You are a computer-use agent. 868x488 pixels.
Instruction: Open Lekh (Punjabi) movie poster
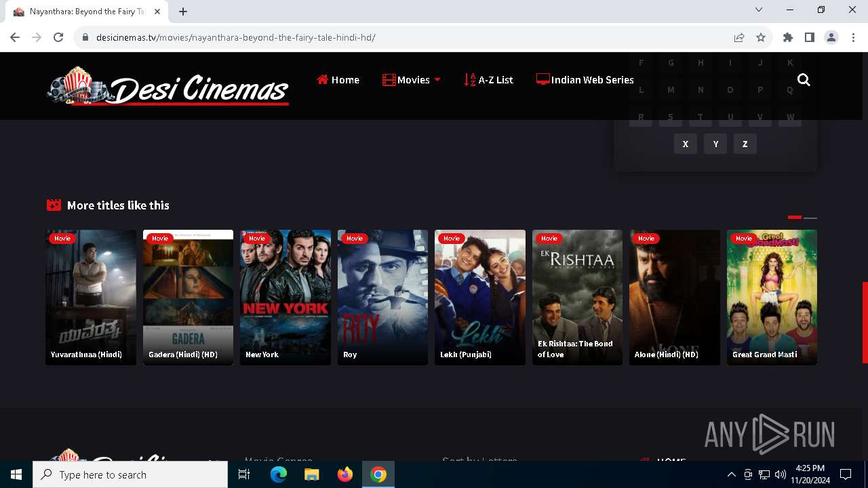pyautogui.click(x=480, y=298)
